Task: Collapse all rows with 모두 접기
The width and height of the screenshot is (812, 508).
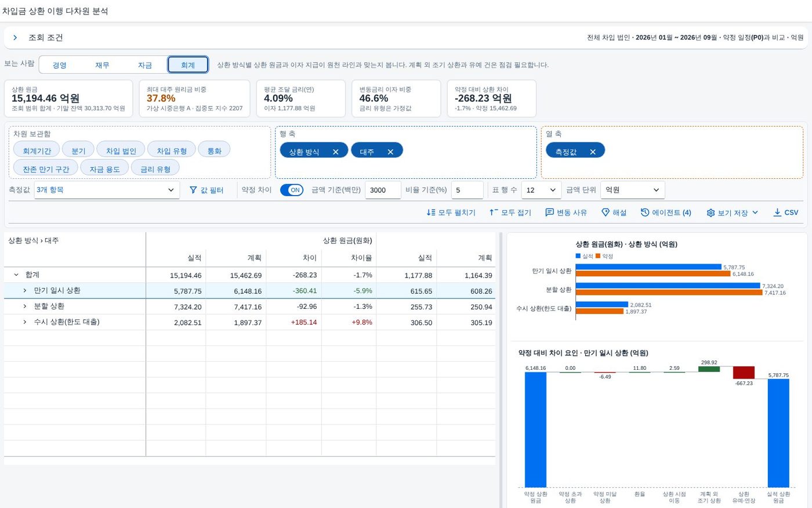Action: click(510, 212)
